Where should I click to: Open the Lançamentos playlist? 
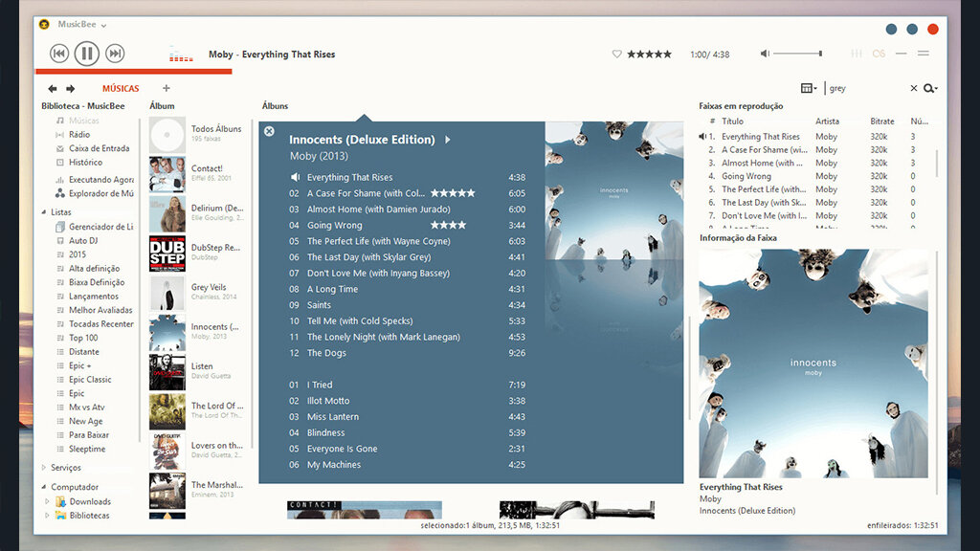pos(94,297)
